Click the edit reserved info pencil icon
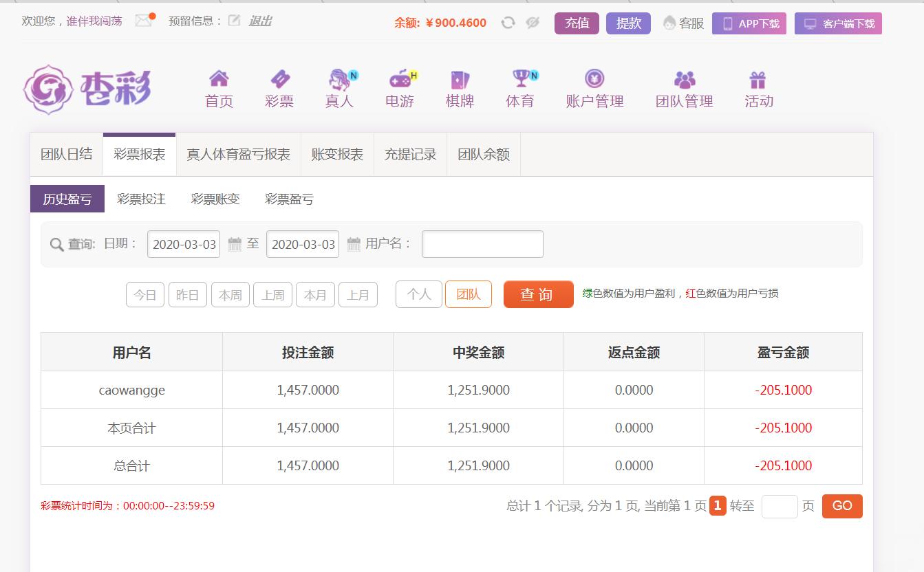 tap(234, 21)
